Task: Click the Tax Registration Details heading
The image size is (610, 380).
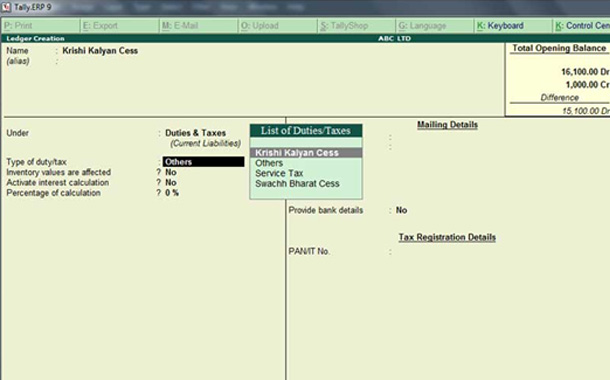Action: 447,237
